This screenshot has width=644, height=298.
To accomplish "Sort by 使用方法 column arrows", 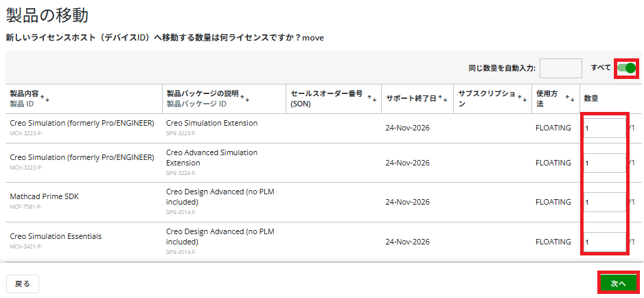I will tap(569, 99).
